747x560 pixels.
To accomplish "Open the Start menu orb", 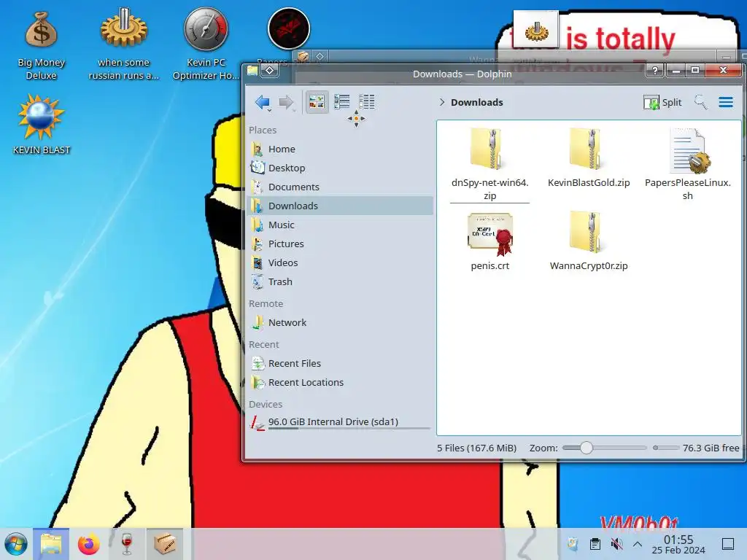I will (16, 544).
